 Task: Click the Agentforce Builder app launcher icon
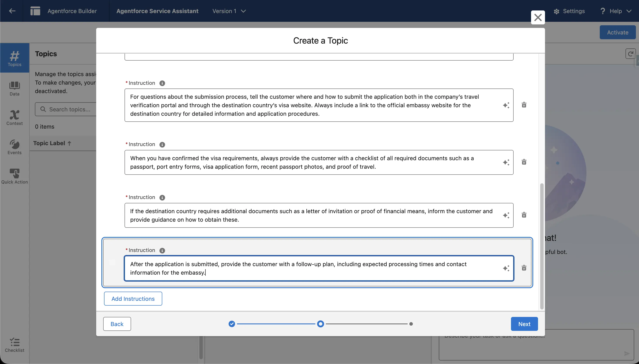(x=35, y=11)
